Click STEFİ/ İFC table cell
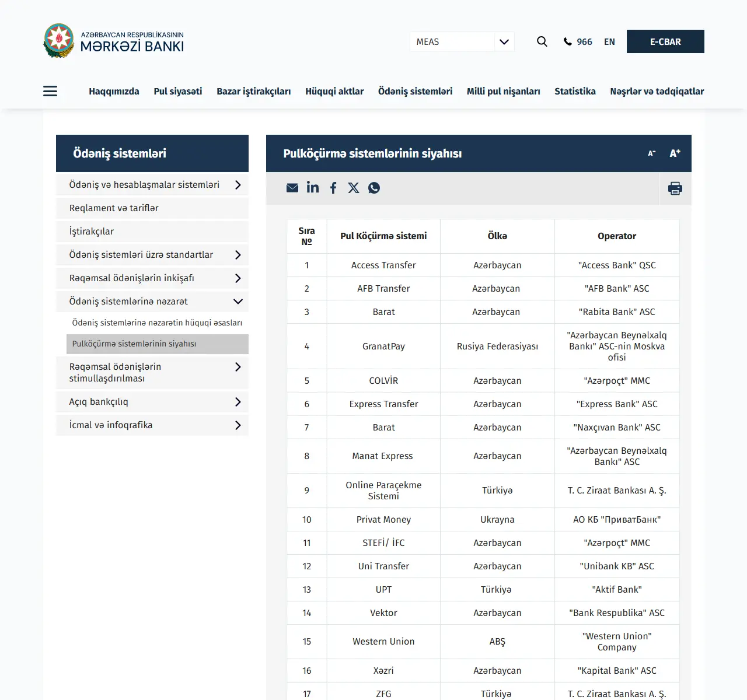The image size is (747, 700). (x=383, y=543)
